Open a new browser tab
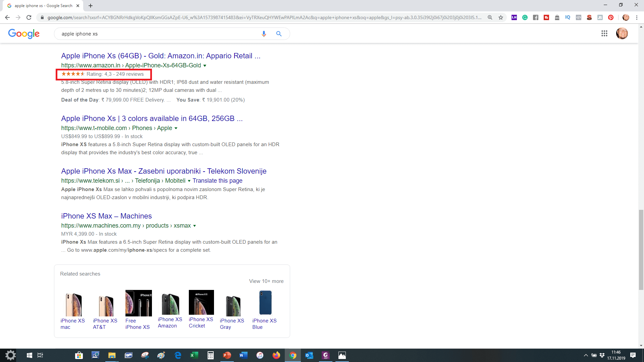Screen dimensions: 644x362 point(91,6)
